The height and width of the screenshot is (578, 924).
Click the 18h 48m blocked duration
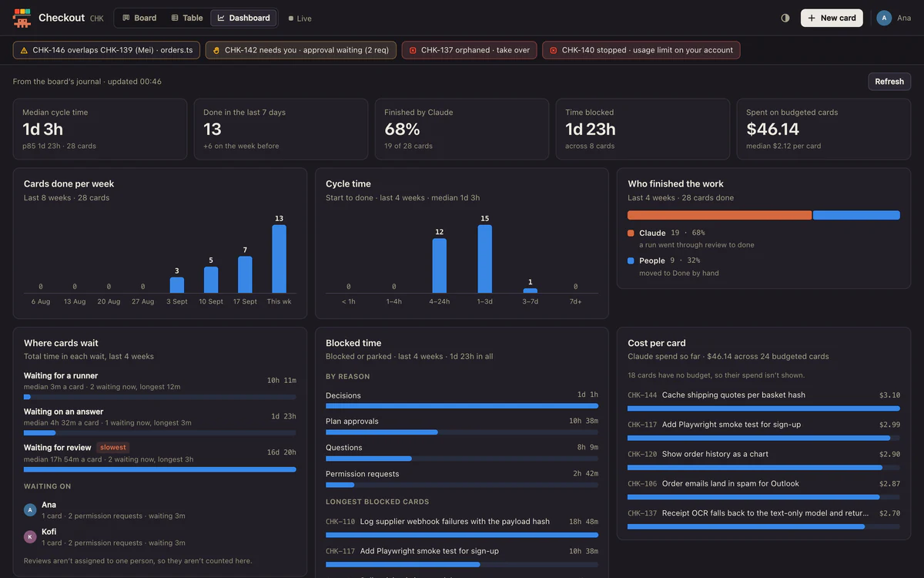click(583, 522)
